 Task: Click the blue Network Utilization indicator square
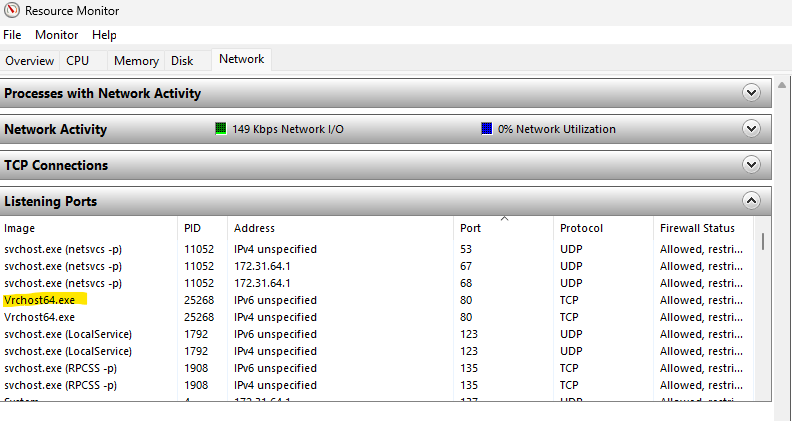point(487,129)
